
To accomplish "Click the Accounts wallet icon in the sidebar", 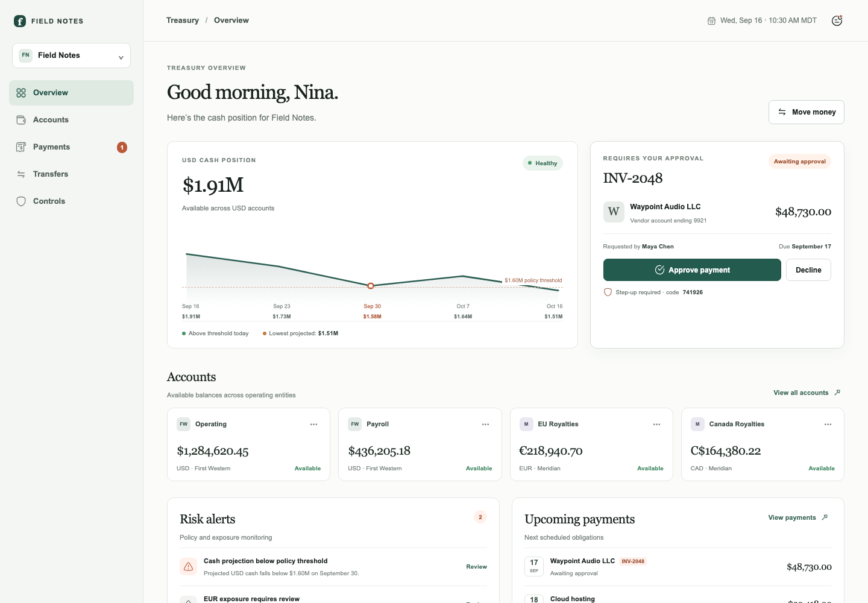I will point(21,120).
